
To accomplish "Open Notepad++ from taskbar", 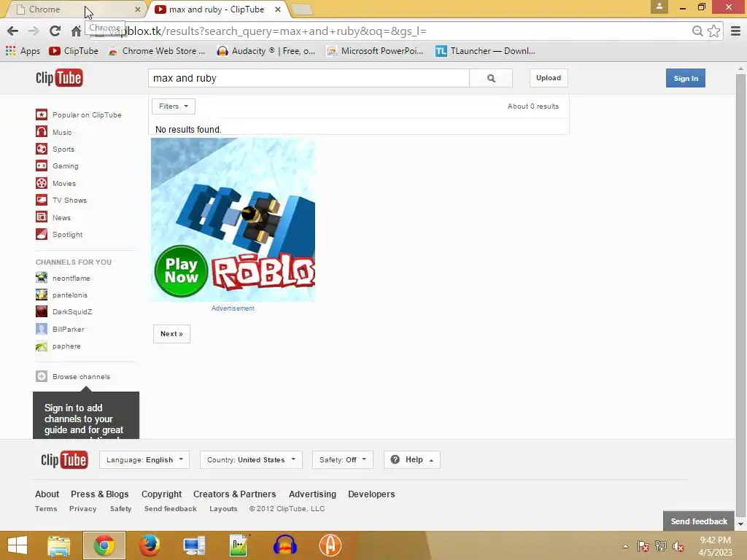I will click(239, 545).
